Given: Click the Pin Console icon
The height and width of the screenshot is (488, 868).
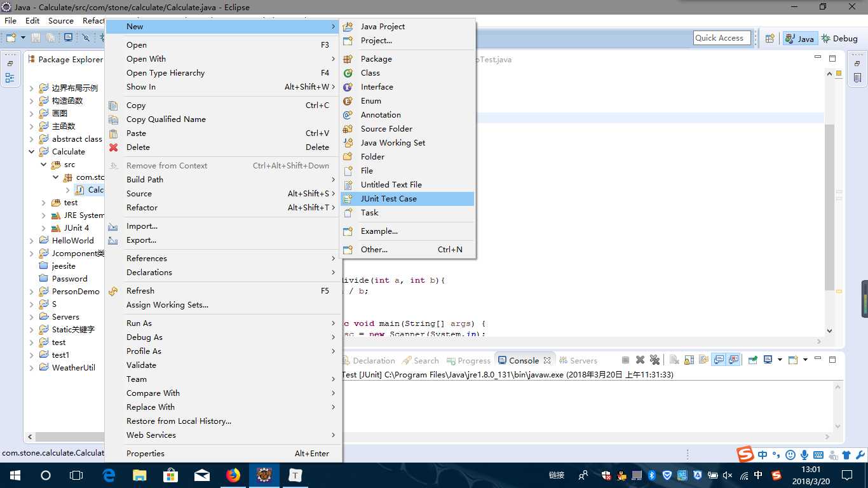Looking at the screenshot, I should [752, 360].
